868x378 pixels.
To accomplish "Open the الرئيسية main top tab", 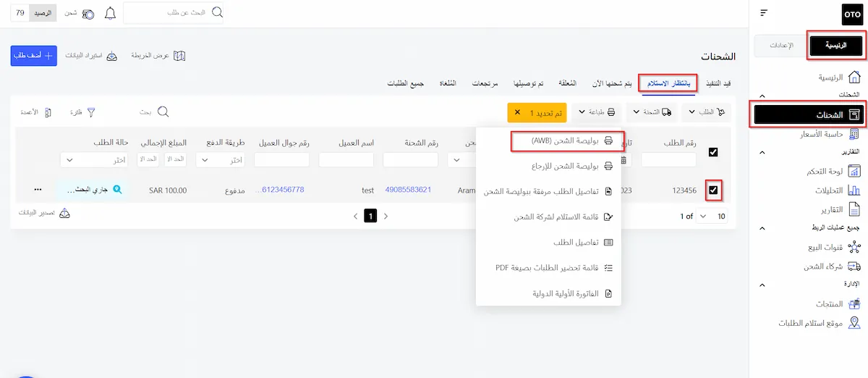I will 835,46.
